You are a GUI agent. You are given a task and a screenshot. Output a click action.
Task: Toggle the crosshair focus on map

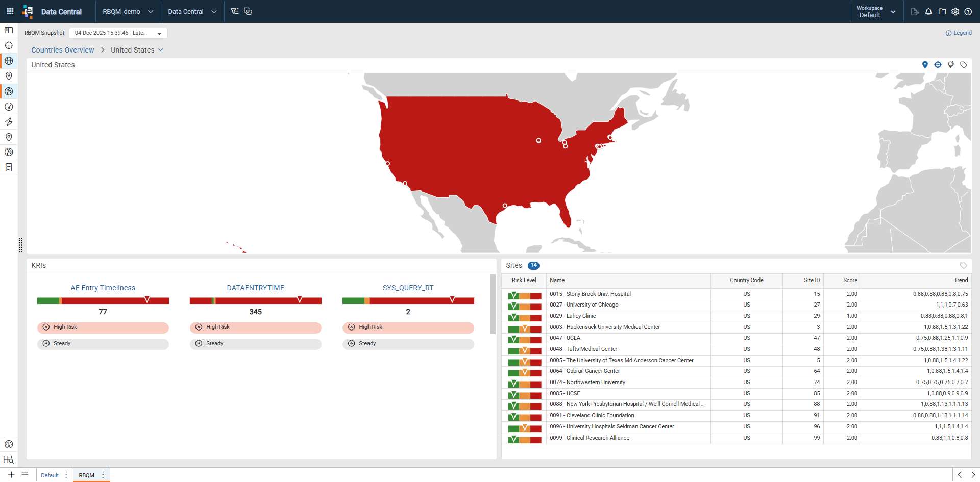[938, 65]
